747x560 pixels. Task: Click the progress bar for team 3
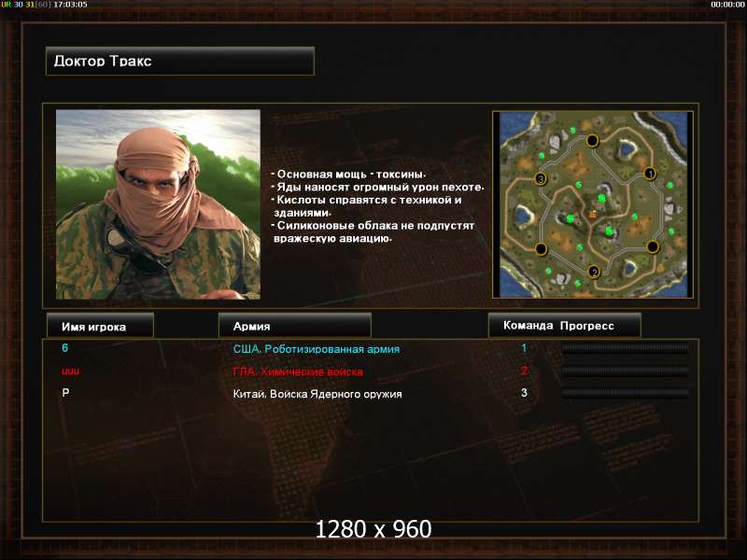click(x=625, y=393)
